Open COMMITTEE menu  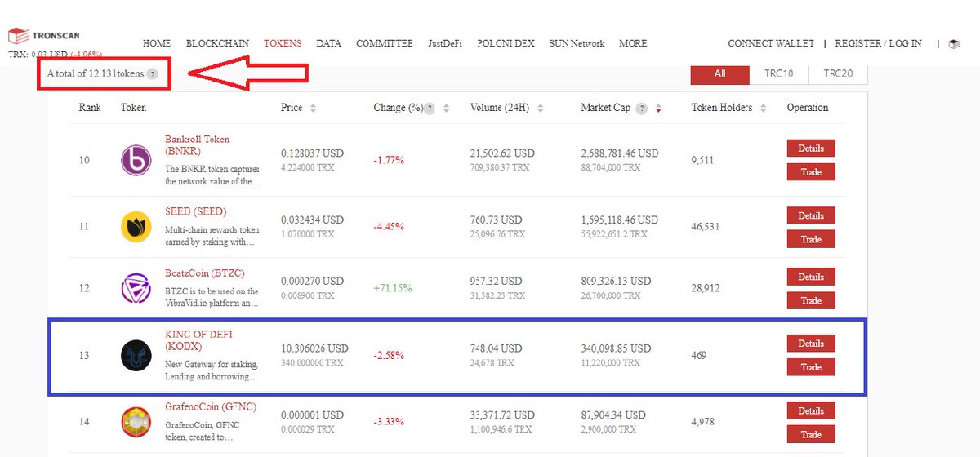click(x=385, y=44)
